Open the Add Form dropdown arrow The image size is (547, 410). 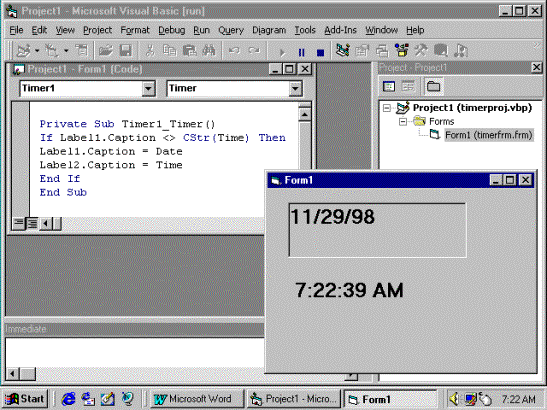[x=66, y=51]
